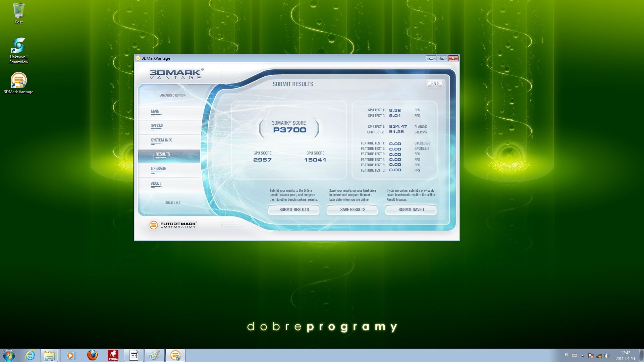The height and width of the screenshot is (362, 644).
Task: Click the SUBMIT RESULTS button
Action: 294,210
